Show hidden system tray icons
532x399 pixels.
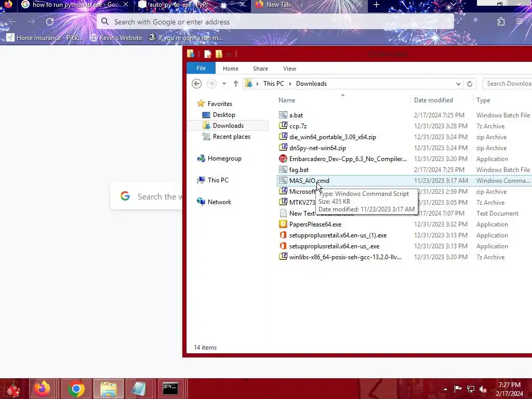445,389
